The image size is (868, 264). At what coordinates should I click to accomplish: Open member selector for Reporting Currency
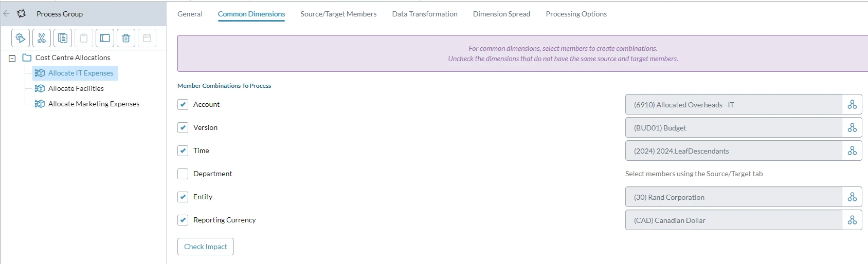[852, 220]
